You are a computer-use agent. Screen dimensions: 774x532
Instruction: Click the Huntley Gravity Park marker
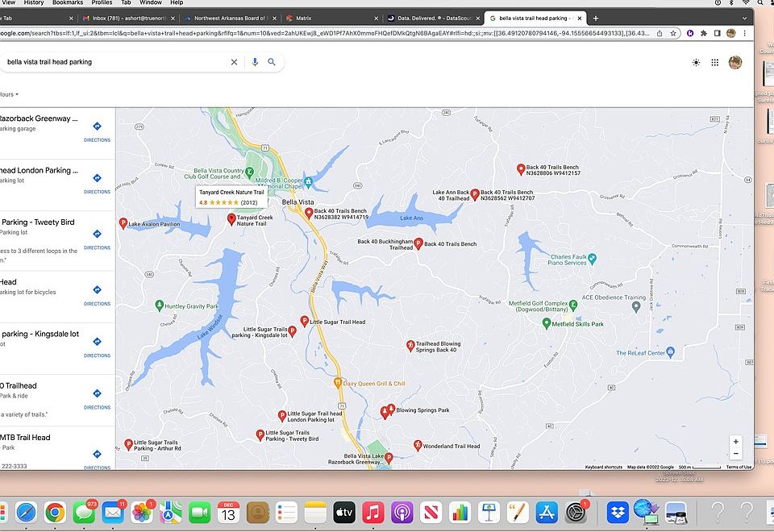tap(159, 305)
